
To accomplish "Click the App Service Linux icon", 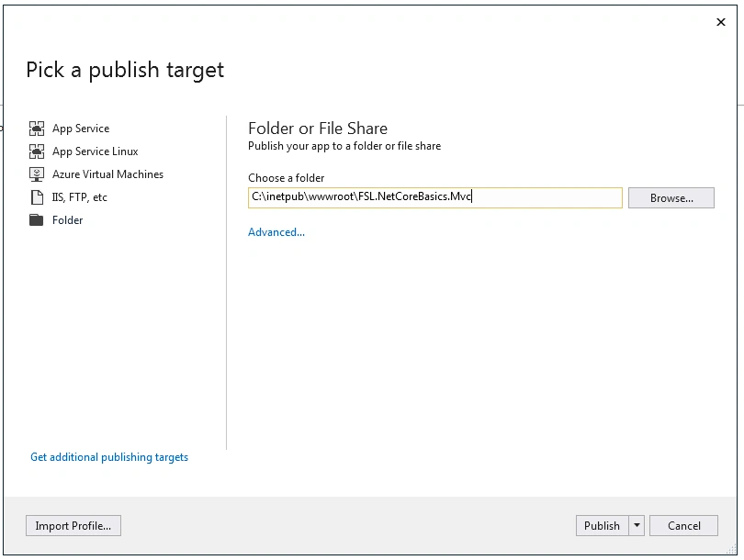I will [x=37, y=151].
